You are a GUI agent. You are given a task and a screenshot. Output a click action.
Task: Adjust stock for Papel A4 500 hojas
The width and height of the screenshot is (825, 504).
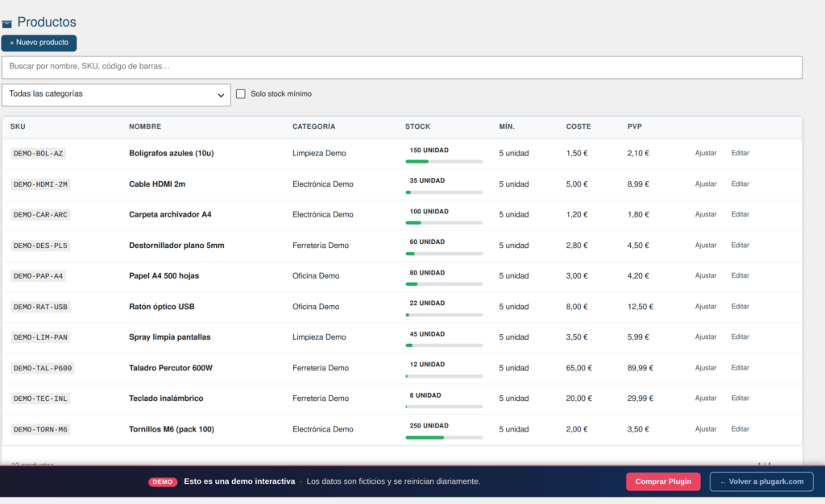[x=706, y=275]
